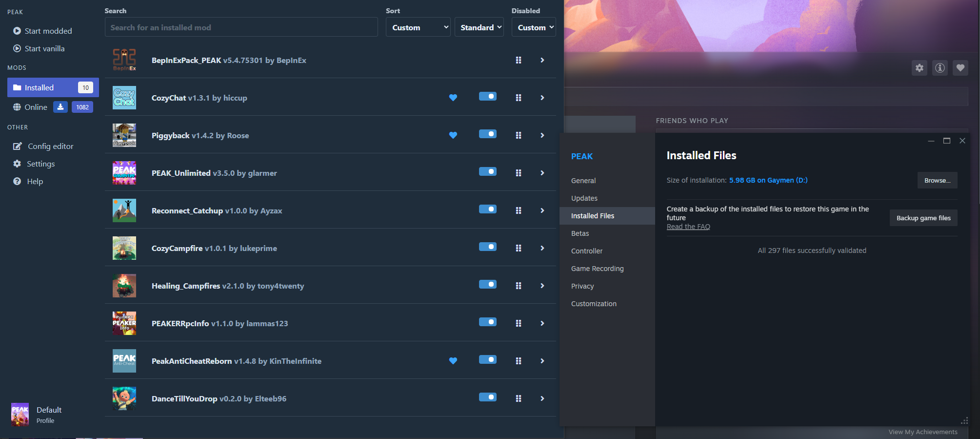This screenshot has width=980, height=439.
Task: Toggle the PeakAntiCheatReborn mod switch
Action: pyautogui.click(x=488, y=360)
